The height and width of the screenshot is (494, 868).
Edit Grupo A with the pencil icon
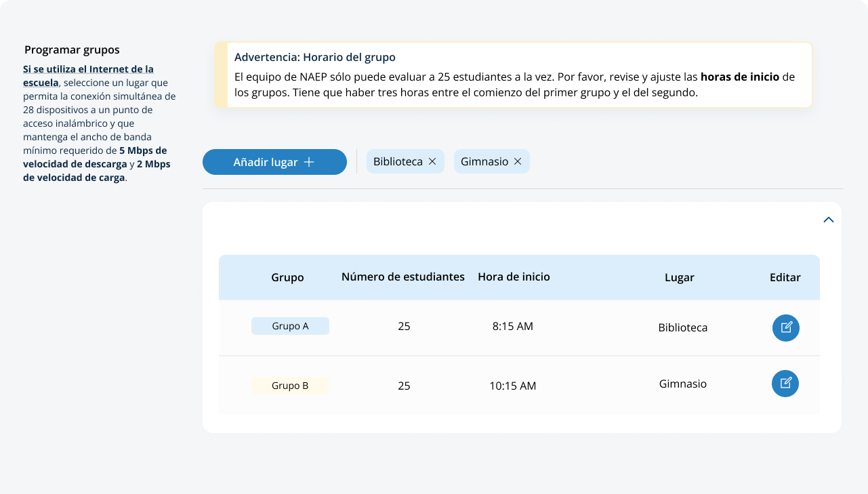[785, 328]
